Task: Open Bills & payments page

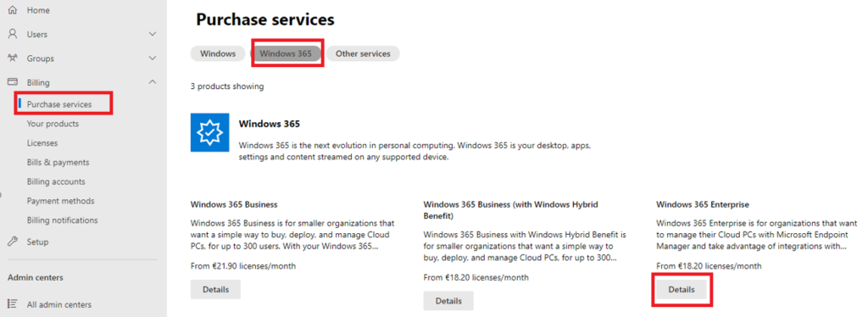Action: pos(58,163)
